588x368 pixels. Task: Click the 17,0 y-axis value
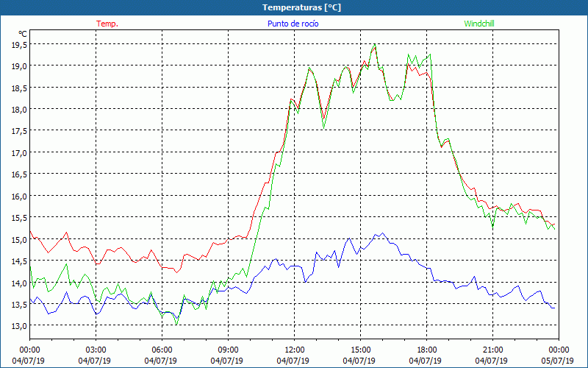pos(19,153)
